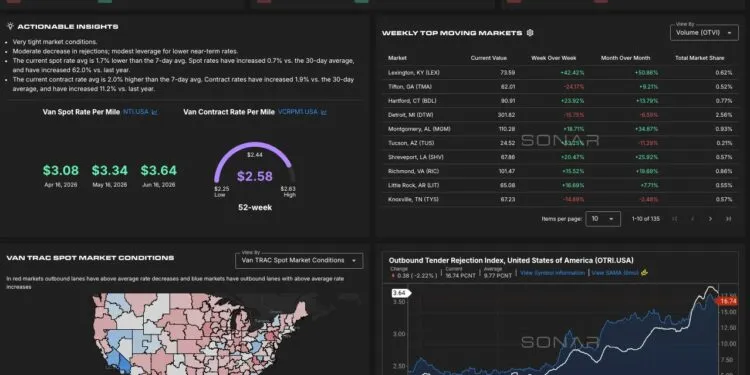Click the View SAMA link
The image size is (750, 375).
pyautogui.click(x=615, y=273)
